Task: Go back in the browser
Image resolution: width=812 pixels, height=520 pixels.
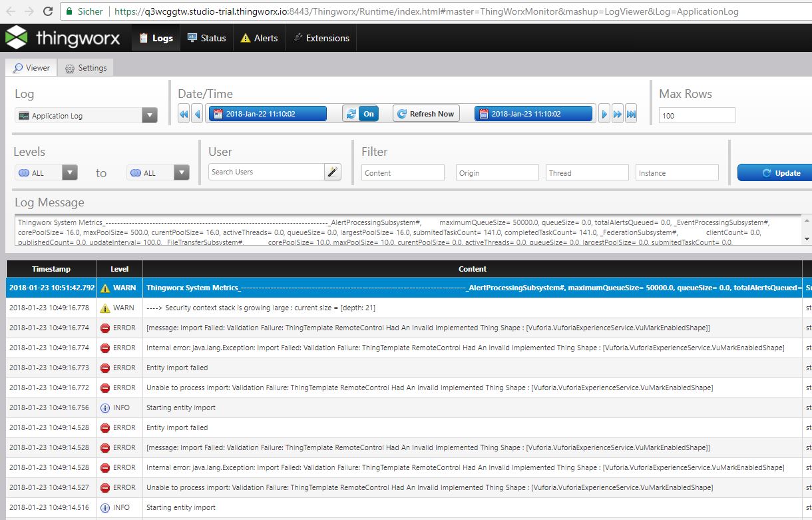Action: click(x=11, y=11)
